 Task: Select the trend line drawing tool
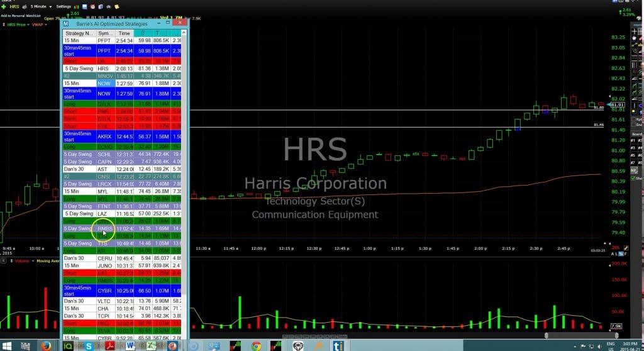pyautogui.click(x=634, y=44)
